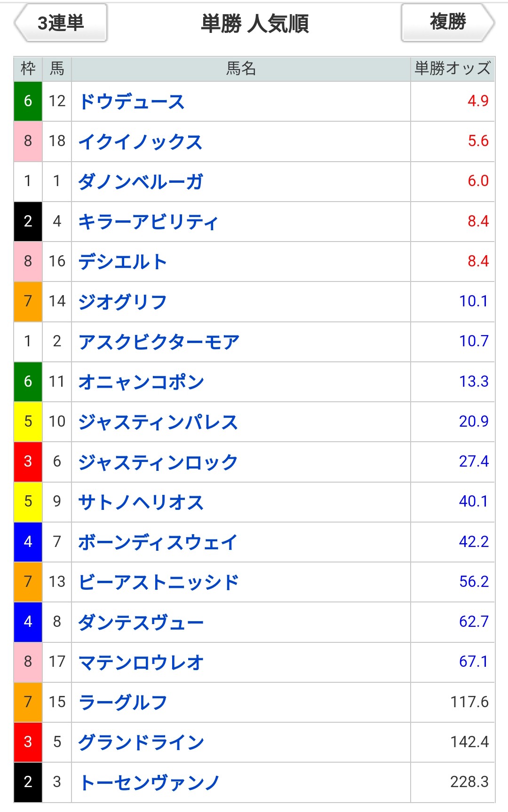Viewport: 508px width, 812px height.
Task: Open horse ドウデュース details
Action: (x=132, y=101)
